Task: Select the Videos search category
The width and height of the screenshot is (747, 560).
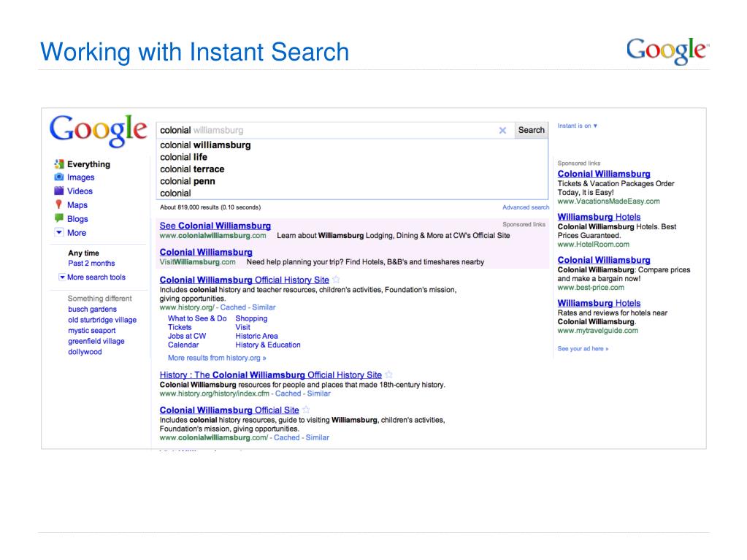Action: click(80, 191)
